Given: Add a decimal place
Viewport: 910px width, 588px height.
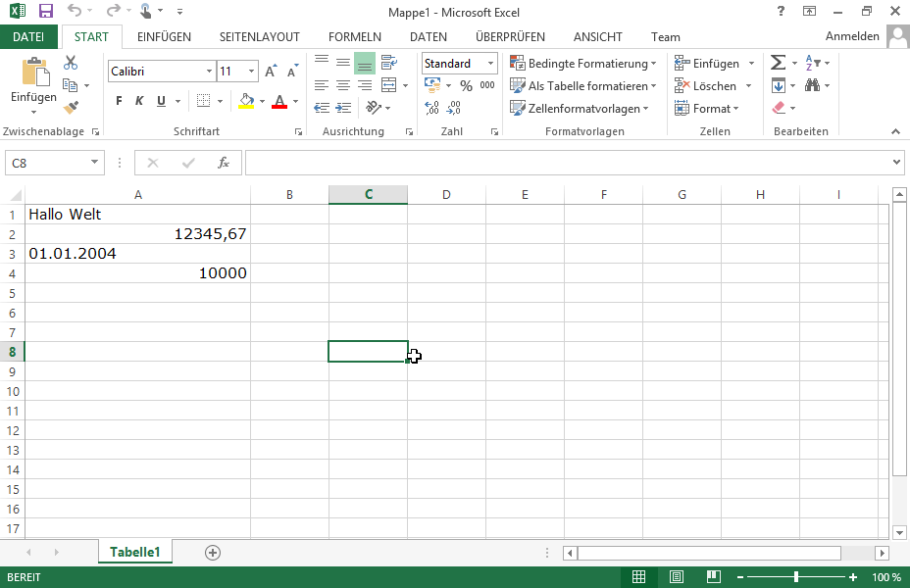Looking at the screenshot, I should pos(431,108).
